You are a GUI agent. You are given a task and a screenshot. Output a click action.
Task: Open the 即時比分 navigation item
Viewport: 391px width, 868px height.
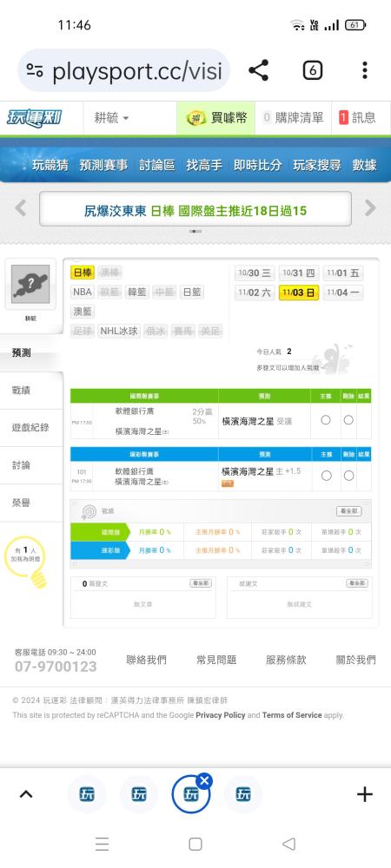[x=257, y=165]
